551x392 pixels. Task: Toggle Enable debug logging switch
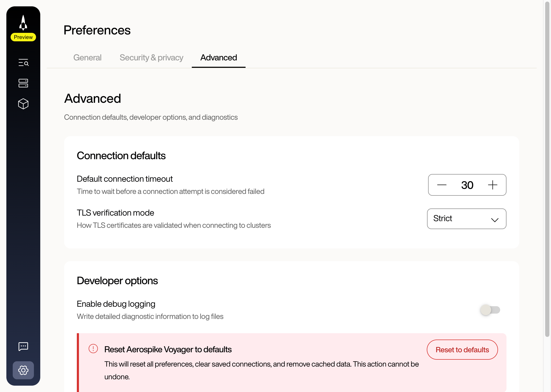click(x=490, y=310)
